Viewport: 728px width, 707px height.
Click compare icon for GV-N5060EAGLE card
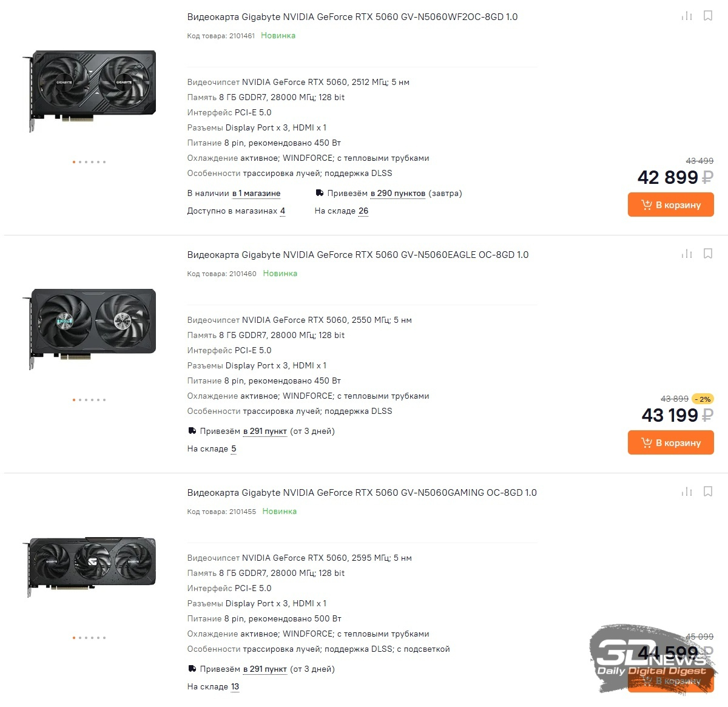[687, 254]
